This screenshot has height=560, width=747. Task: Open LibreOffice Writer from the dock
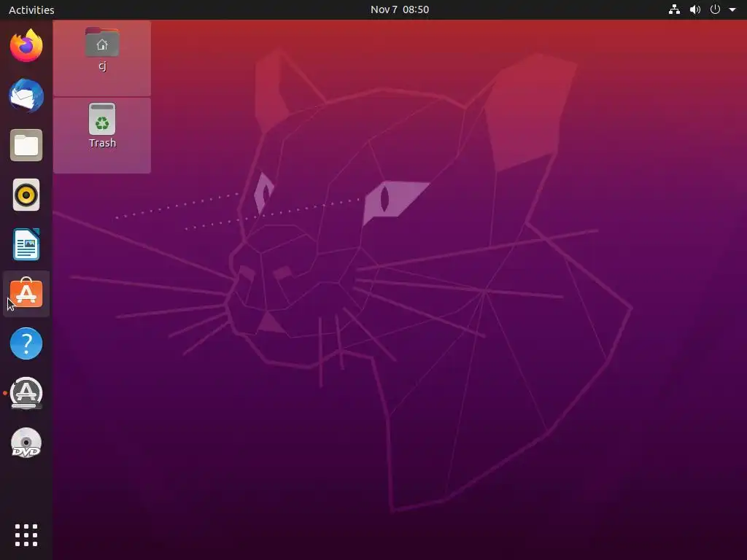coord(26,244)
